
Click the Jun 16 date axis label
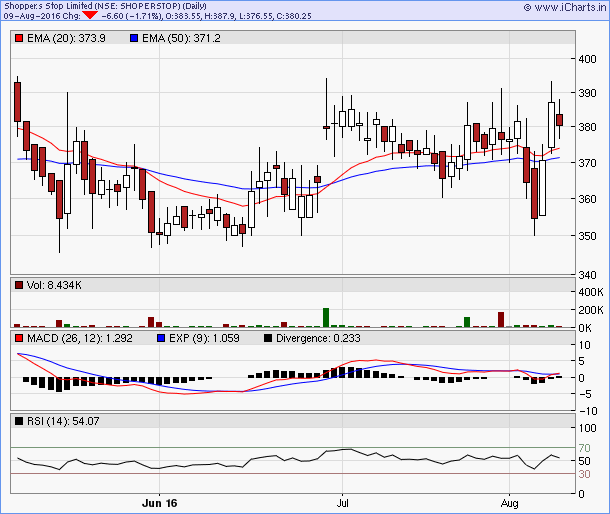(x=160, y=503)
